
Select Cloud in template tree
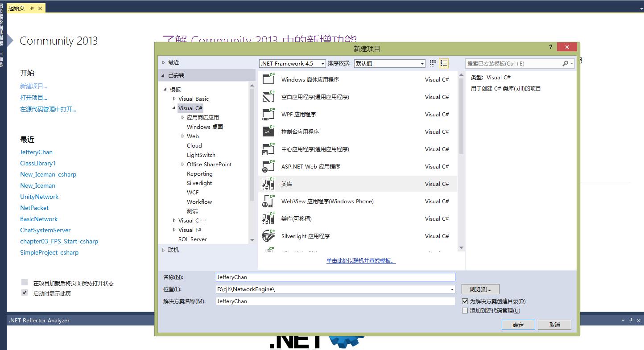tap(194, 145)
